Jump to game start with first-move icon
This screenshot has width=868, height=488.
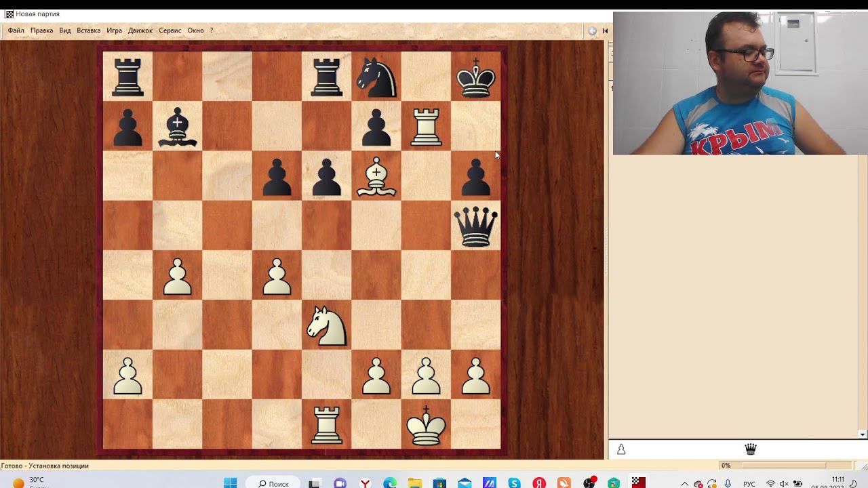(x=606, y=30)
